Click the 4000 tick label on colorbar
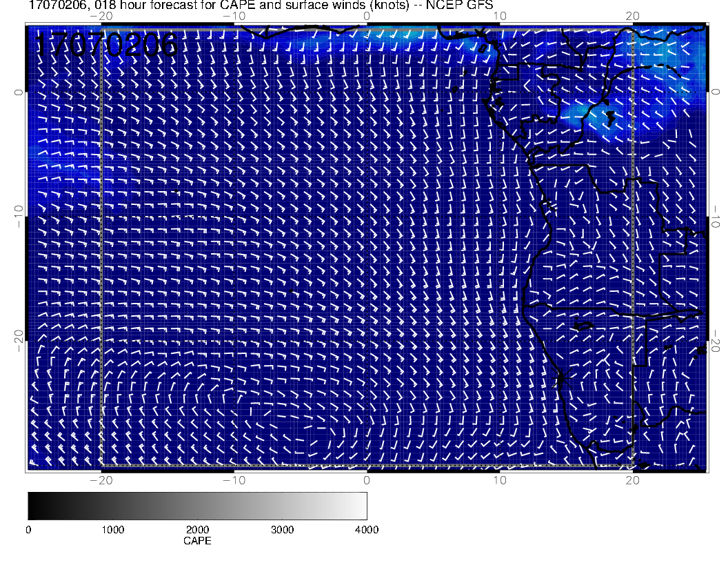The image size is (728, 563). click(366, 530)
